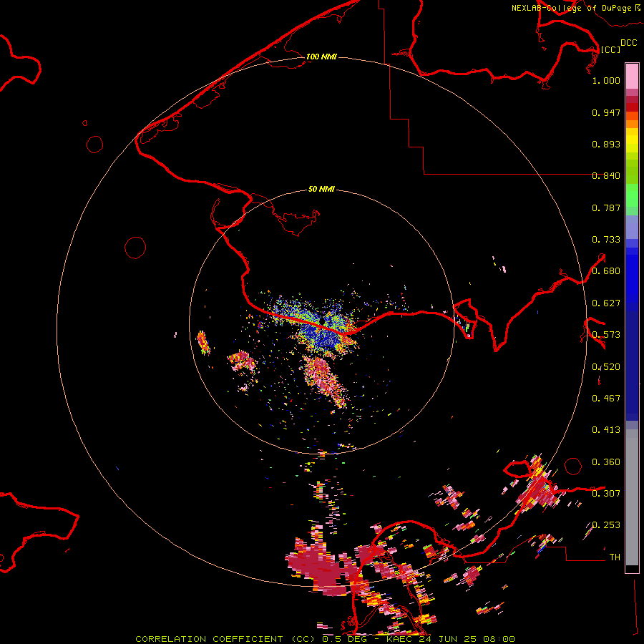The image size is (644, 644).
Task: Click the 0.680 color scale value
Action: point(606,271)
